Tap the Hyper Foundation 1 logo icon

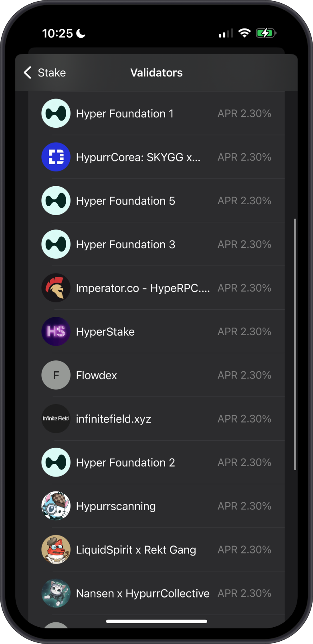click(56, 113)
